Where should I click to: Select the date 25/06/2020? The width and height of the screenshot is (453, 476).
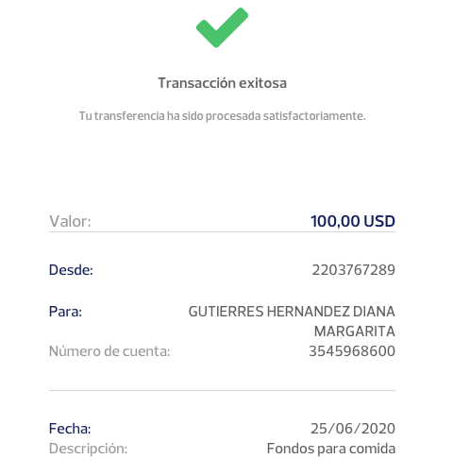(x=353, y=429)
